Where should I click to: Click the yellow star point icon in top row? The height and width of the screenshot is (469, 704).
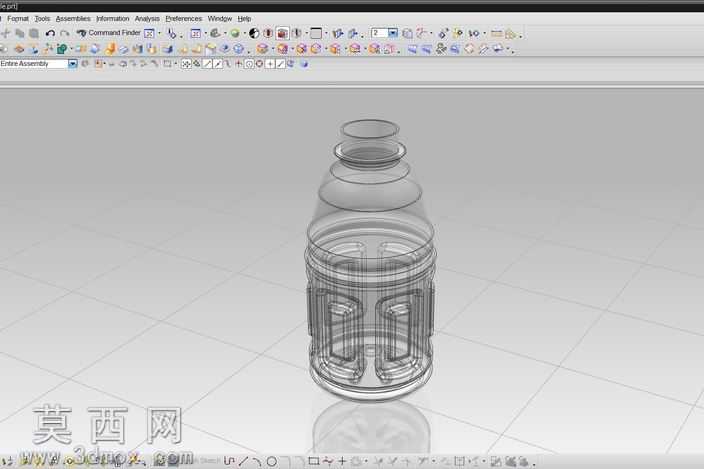(458, 33)
